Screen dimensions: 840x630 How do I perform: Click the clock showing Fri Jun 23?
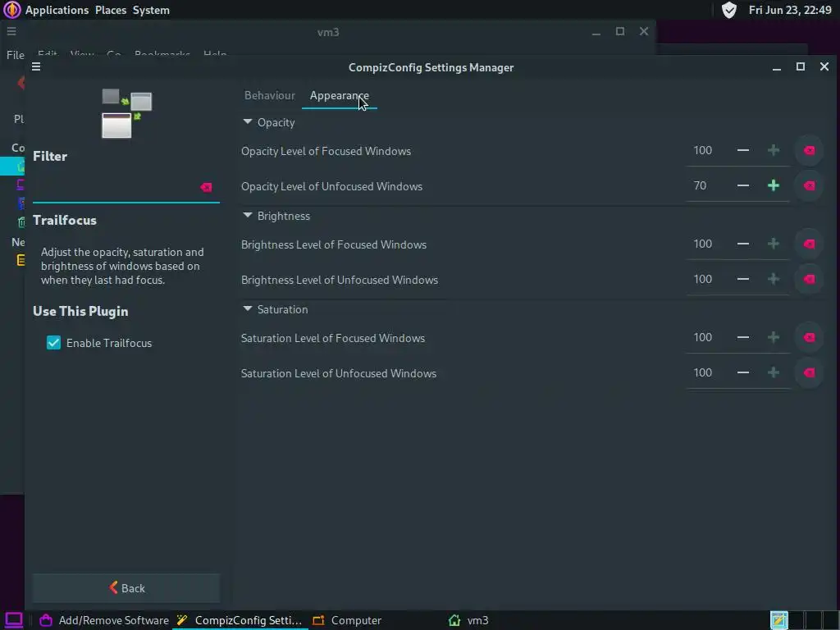point(790,10)
